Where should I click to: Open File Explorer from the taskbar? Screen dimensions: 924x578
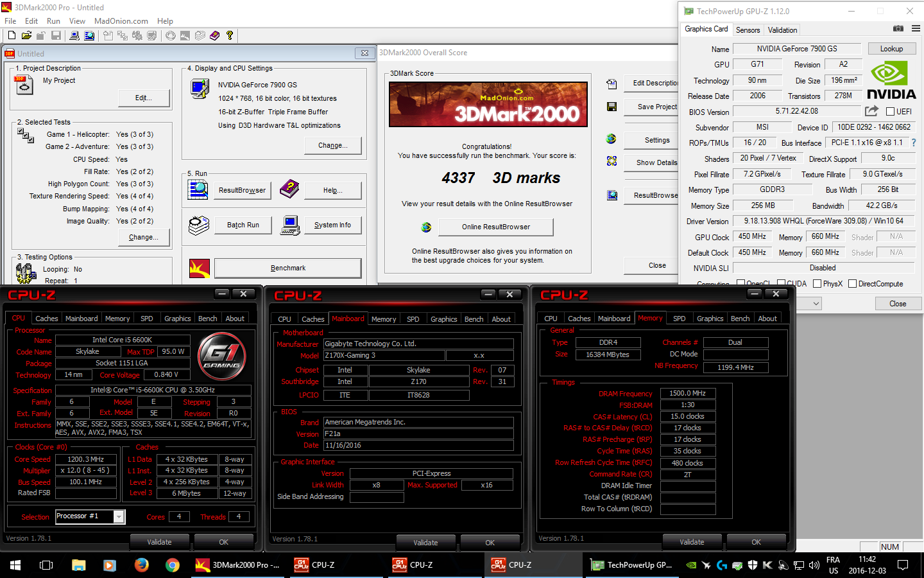point(78,565)
